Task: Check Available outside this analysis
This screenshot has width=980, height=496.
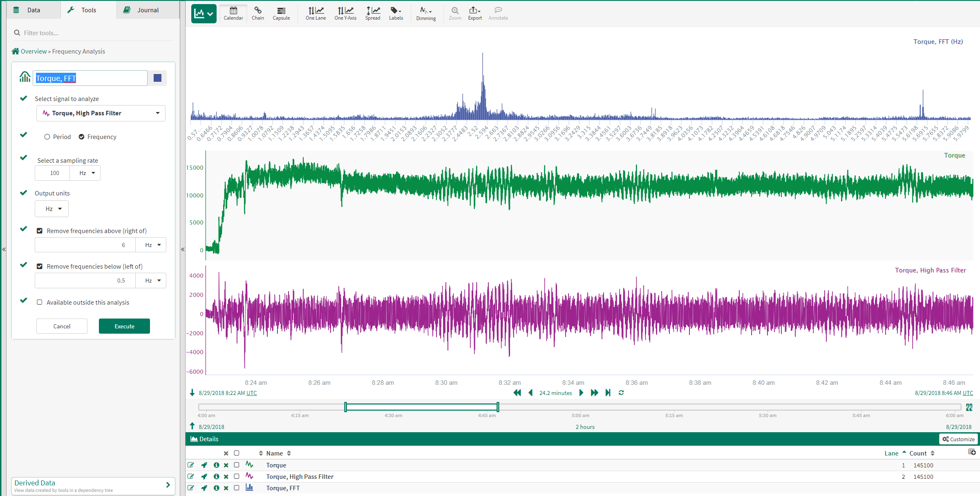Action: coord(40,302)
